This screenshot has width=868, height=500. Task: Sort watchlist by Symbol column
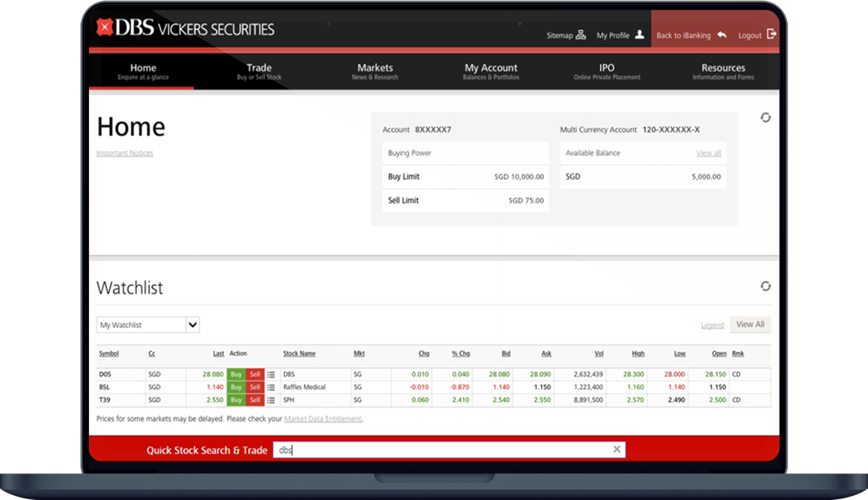pyautogui.click(x=108, y=353)
